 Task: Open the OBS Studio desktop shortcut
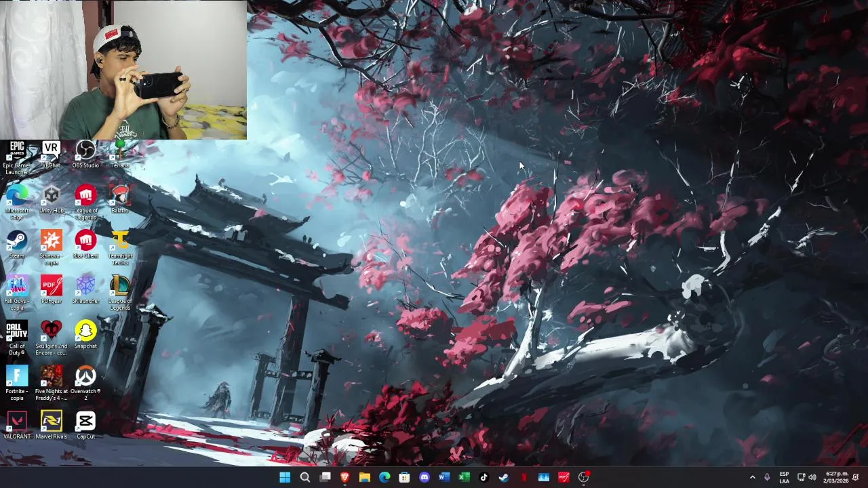(x=85, y=155)
